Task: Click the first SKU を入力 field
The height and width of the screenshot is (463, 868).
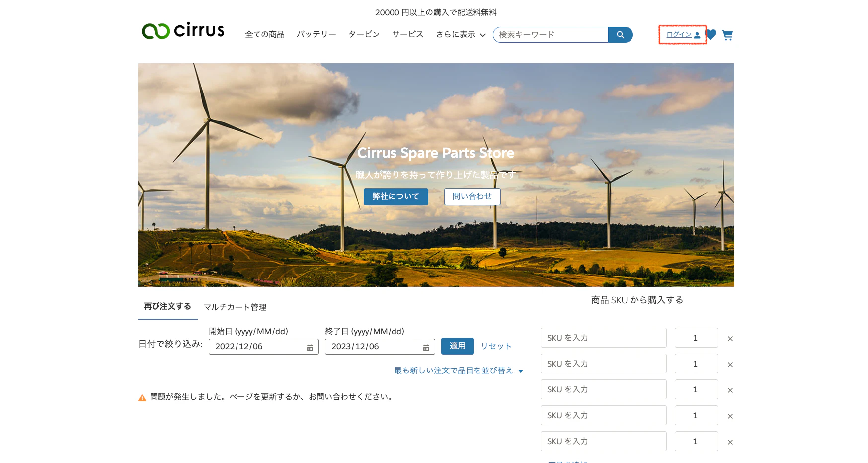Action: [604, 338]
